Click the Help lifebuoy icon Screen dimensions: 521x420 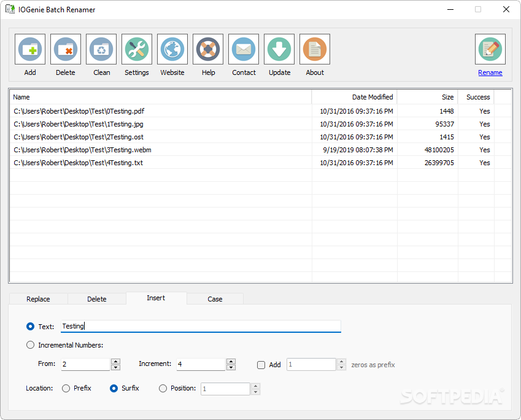click(208, 49)
